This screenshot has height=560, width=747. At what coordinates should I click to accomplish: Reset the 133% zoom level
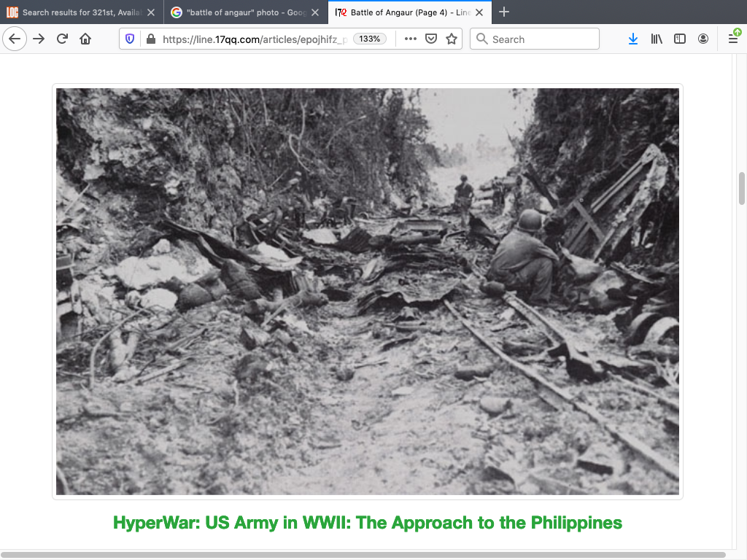pyautogui.click(x=370, y=39)
